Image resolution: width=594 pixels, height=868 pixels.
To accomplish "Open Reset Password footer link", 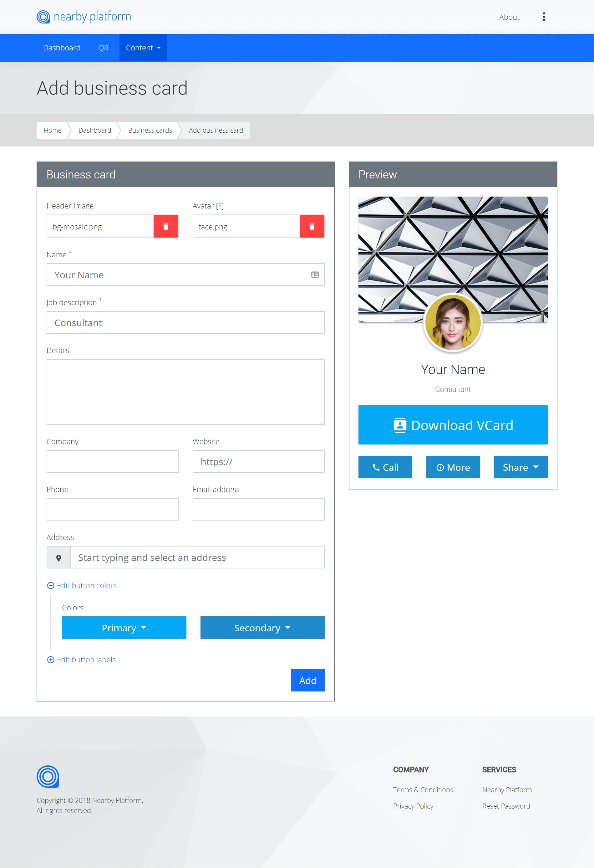I will tap(506, 806).
